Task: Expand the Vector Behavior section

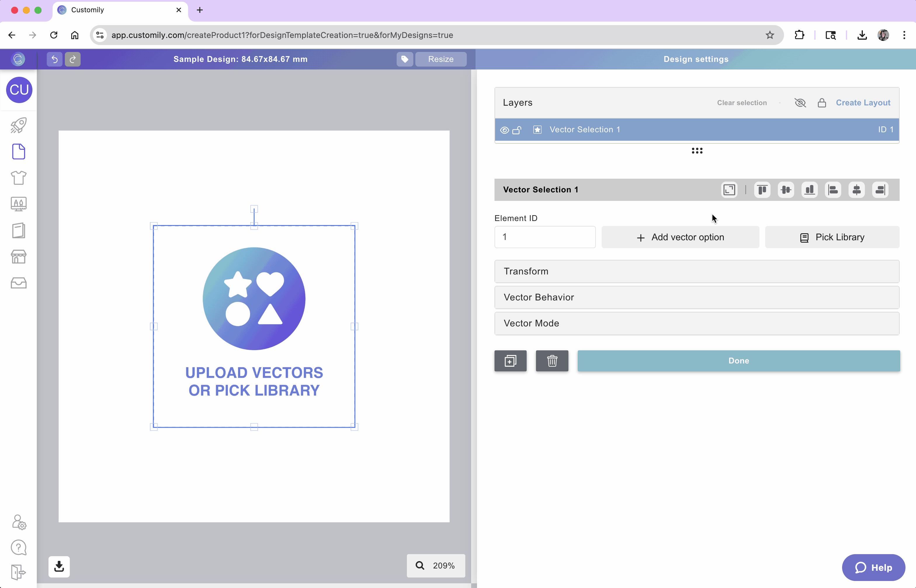Action: pyautogui.click(x=696, y=298)
